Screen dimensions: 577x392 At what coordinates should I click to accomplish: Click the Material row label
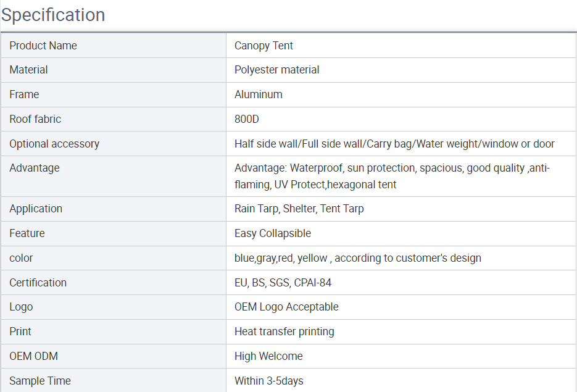point(28,70)
